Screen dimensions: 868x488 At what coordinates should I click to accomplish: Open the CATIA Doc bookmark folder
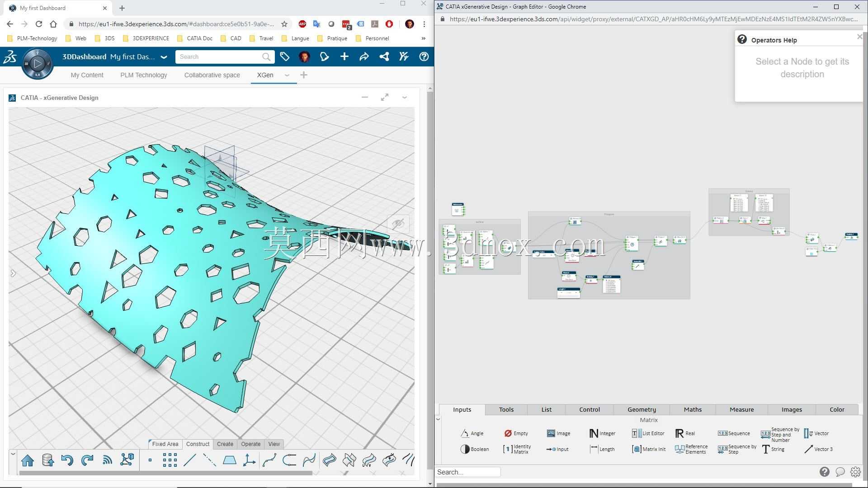195,38
